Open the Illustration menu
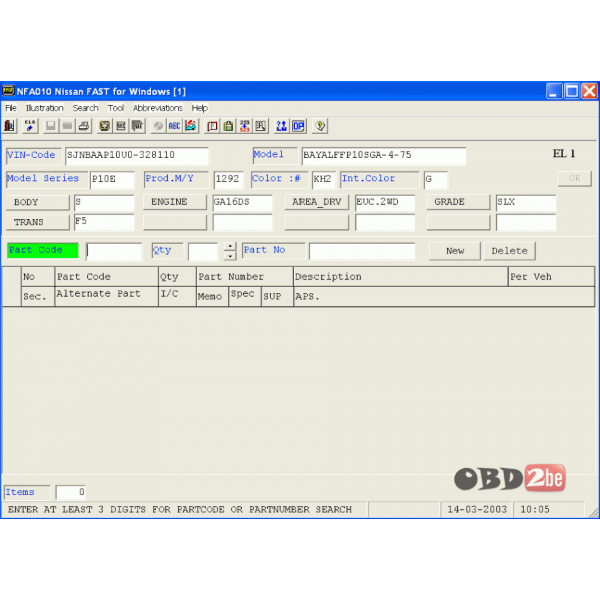This screenshot has width=600, height=600. [x=44, y=108]
